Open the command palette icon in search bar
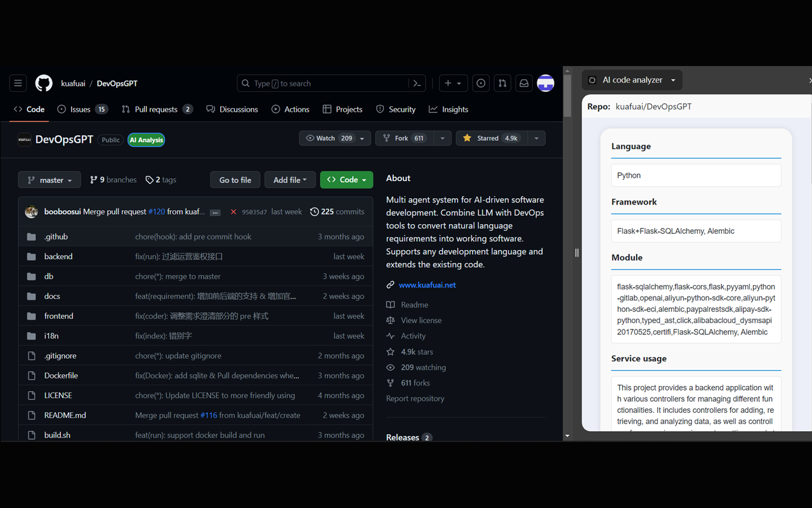Viewport: 812px width, 508px height. (417, 83)
